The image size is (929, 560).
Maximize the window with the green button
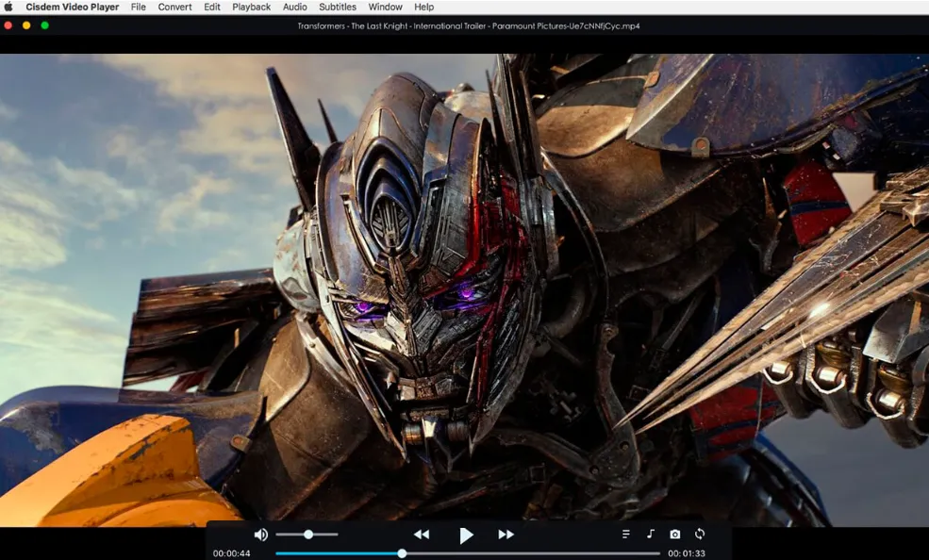(44, 25)
